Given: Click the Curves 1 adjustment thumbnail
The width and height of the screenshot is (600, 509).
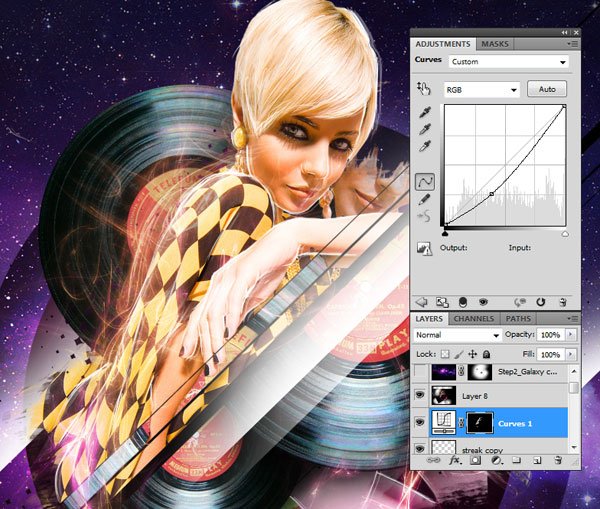Looking at the screenshot, I should point(444,423).
